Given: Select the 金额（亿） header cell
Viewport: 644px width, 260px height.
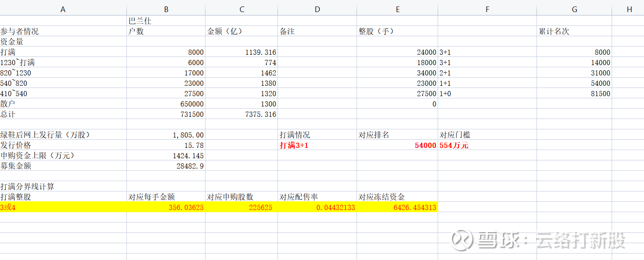Looking at the screenshot, I should click(242, 31).
